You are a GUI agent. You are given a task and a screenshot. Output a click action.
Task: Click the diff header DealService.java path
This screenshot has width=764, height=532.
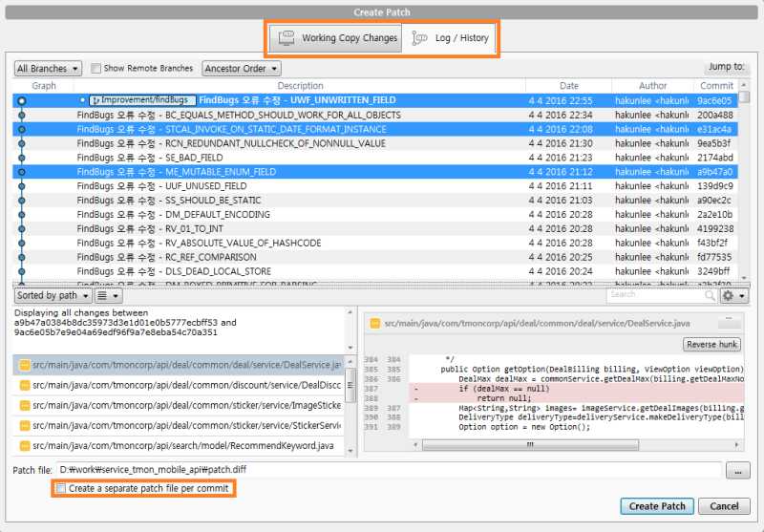(x=537, y=324)
